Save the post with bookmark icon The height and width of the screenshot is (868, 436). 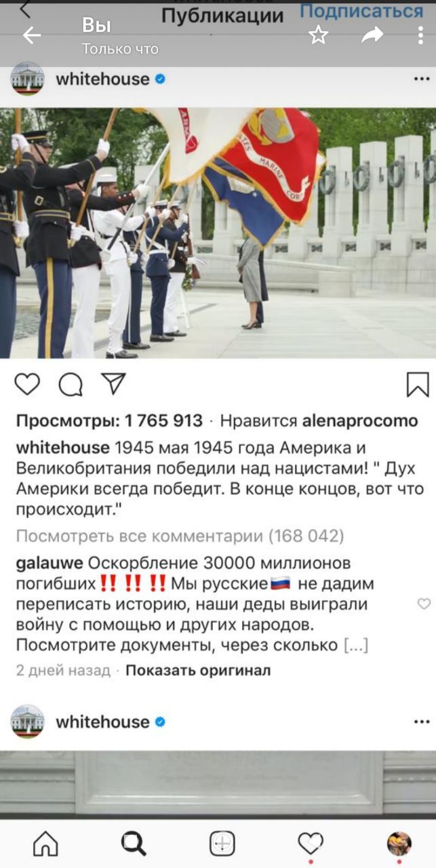[418, 384]
